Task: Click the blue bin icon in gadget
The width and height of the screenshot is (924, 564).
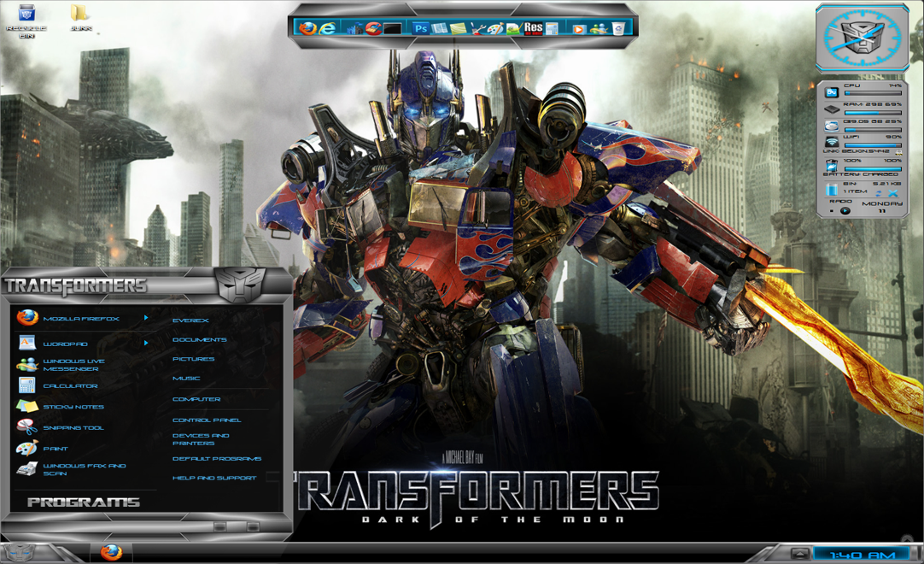Action: pos(832,190)
